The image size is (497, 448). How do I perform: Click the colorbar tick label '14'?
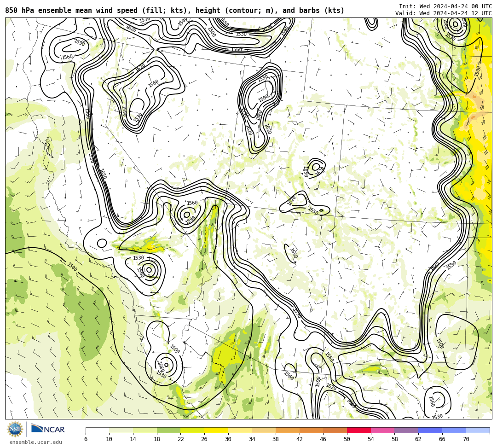133,439
